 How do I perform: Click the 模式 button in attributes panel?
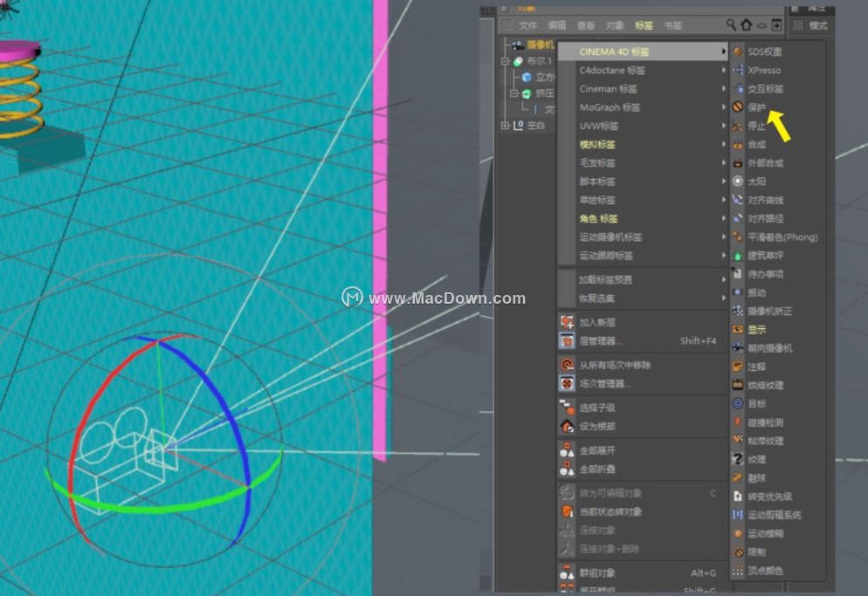point(818,25)
